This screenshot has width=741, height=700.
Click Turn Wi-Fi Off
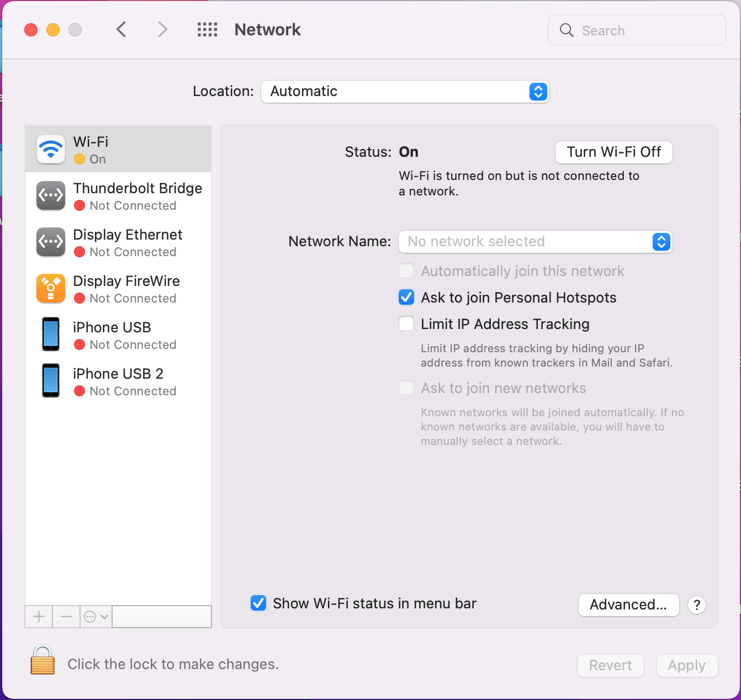613,152
